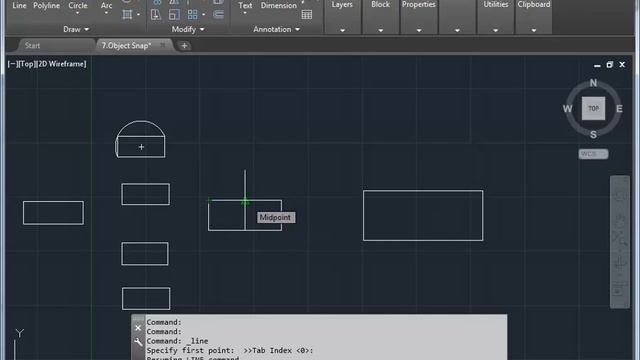Expand the Draw panel flyout

(x=76, y=29)
